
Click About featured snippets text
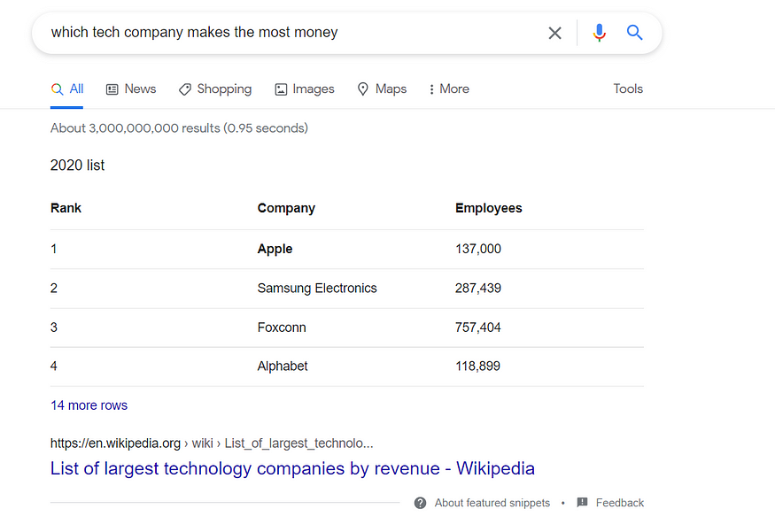[x=492, y=503]
